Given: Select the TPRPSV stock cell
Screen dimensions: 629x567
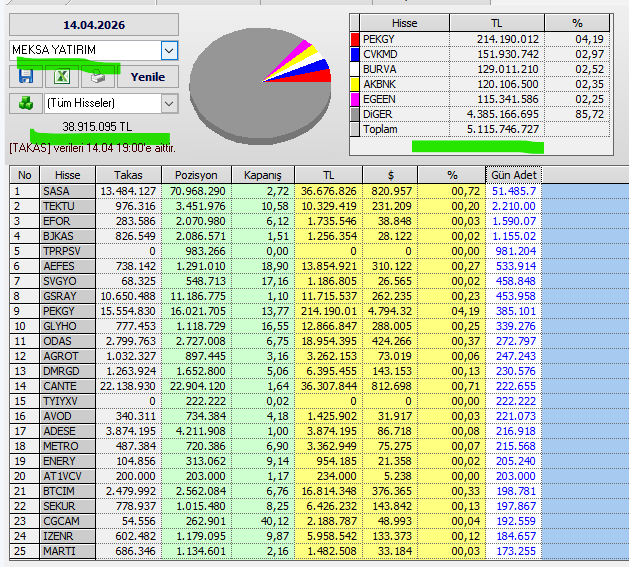Looking at the screenshot, I should [x=67, y=251].
